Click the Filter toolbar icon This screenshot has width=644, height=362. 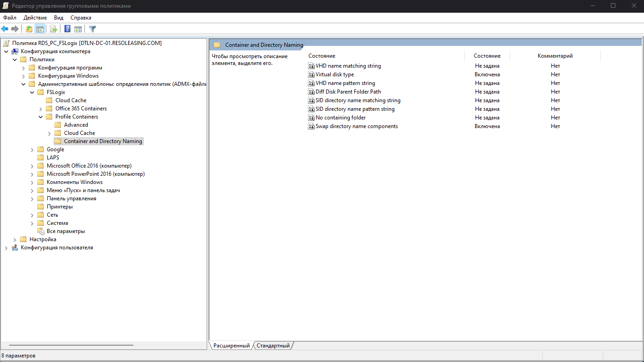[92, 29]
